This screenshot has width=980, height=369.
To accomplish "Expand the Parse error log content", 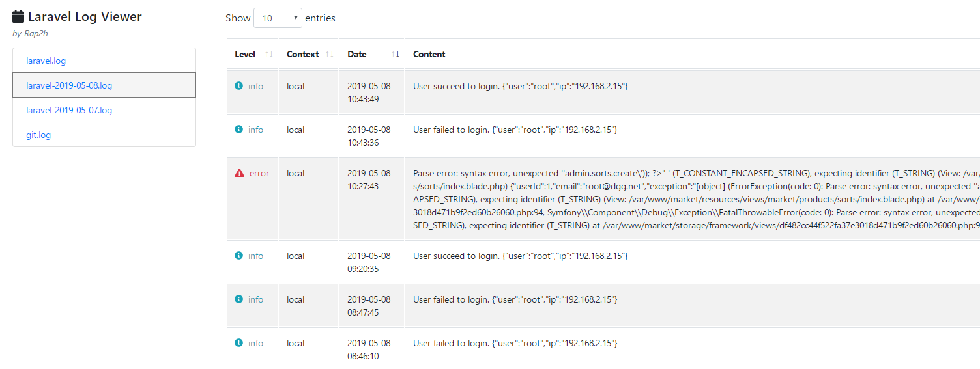I will click(695, 198).
